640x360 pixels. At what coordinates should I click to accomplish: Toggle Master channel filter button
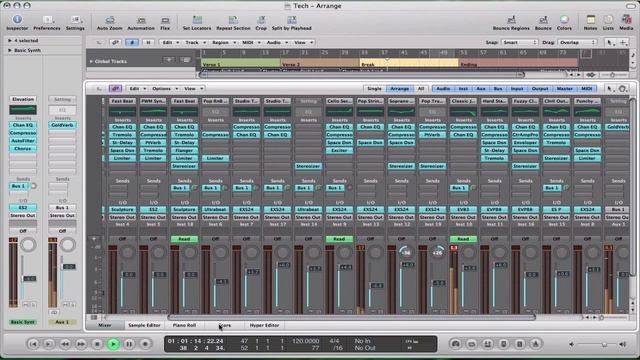pos(564,89)
